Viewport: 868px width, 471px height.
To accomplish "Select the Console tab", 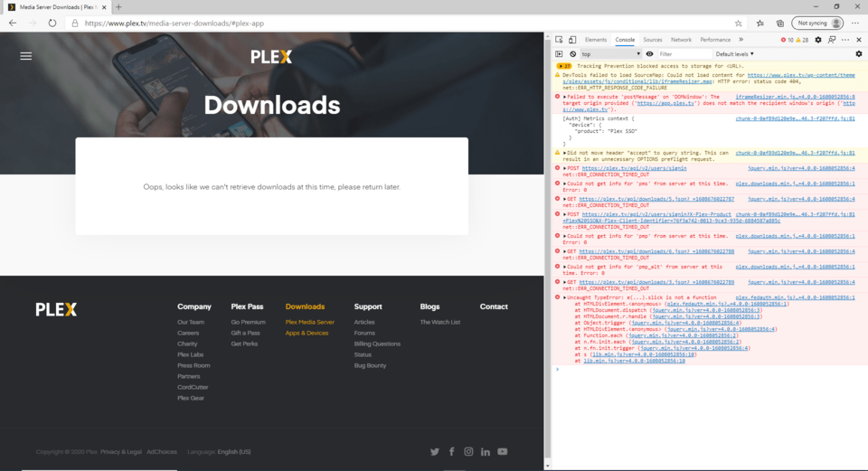I will pos(625,40).
